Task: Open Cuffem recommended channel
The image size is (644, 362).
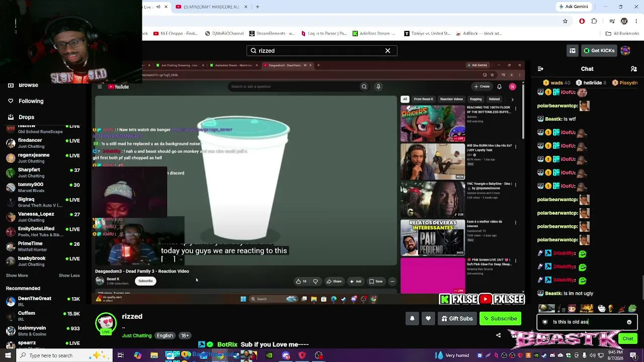Action: pos(43,316)
